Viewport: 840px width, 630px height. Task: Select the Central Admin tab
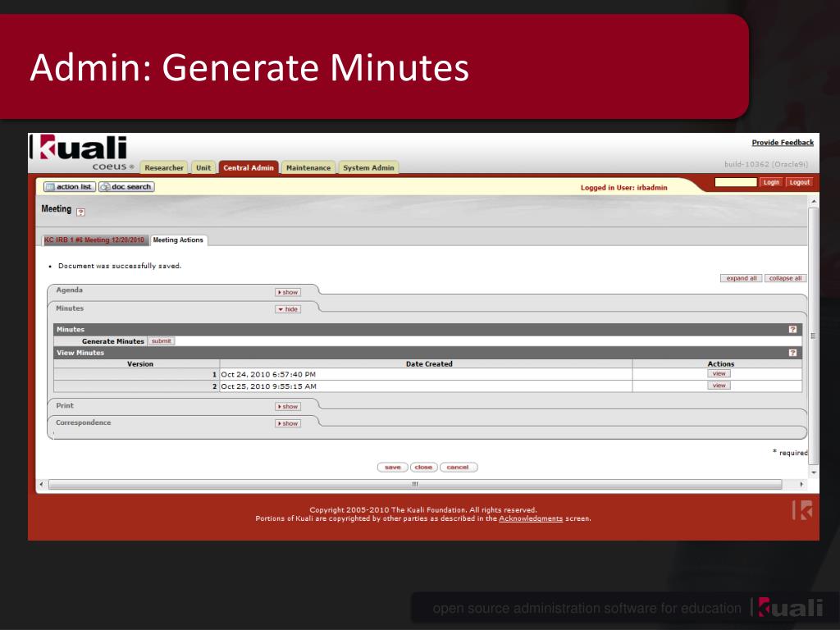point(249,167)
